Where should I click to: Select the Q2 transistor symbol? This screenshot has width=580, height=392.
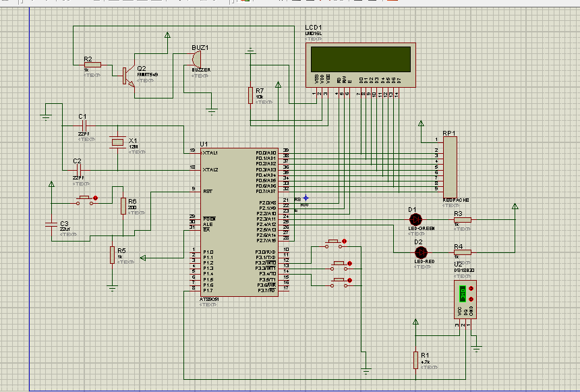click(x=129, y=76)
